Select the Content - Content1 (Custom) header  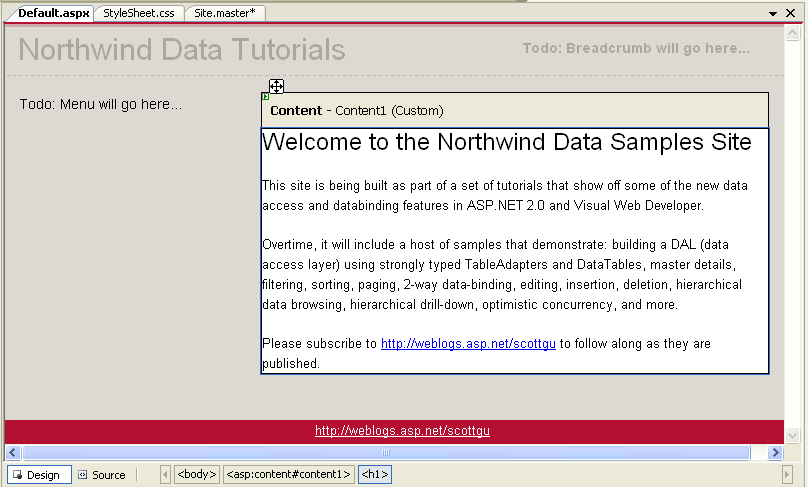514,110
